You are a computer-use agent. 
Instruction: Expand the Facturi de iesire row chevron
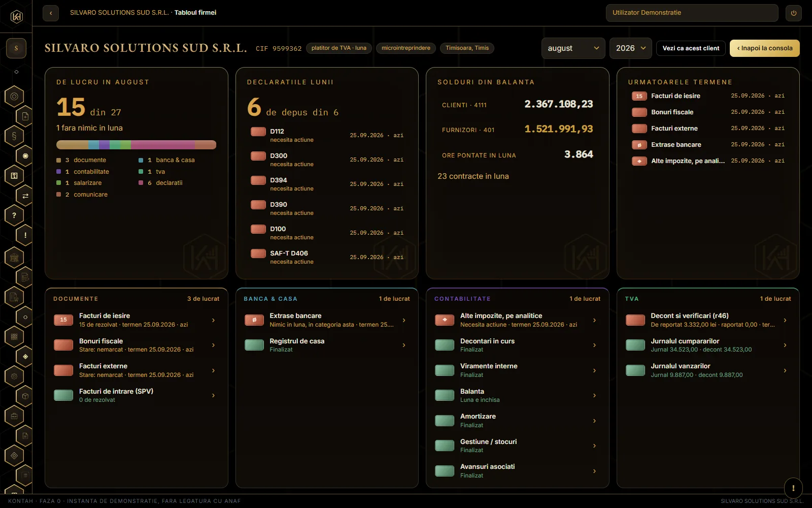[x=213, y=320]
